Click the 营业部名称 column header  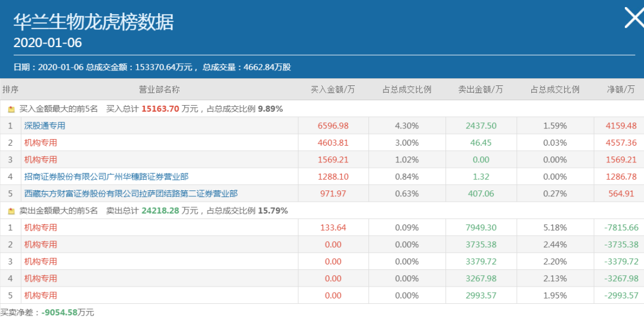click(159, 90)
